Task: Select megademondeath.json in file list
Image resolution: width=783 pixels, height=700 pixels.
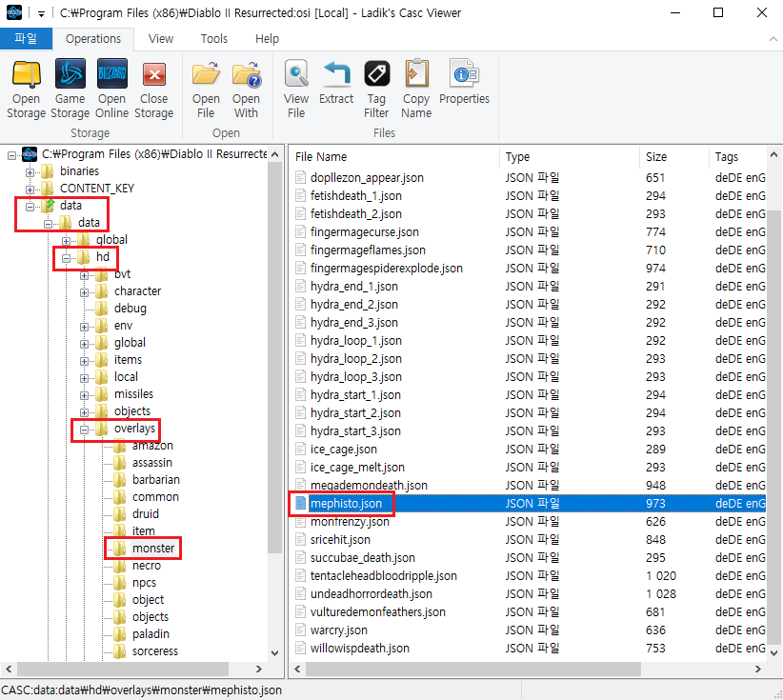Action: (x=369, y=486)
